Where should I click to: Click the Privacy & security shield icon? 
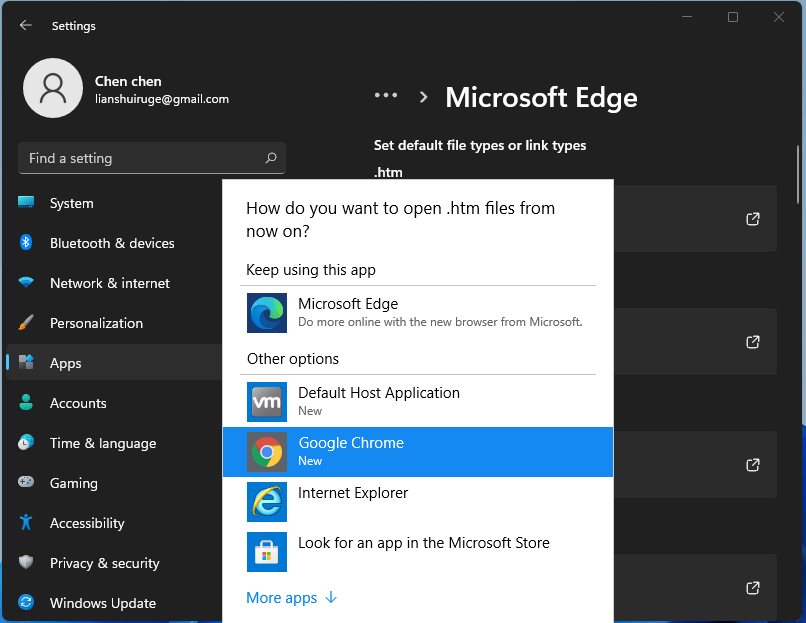pyautogui.click(x=26, y=563)
